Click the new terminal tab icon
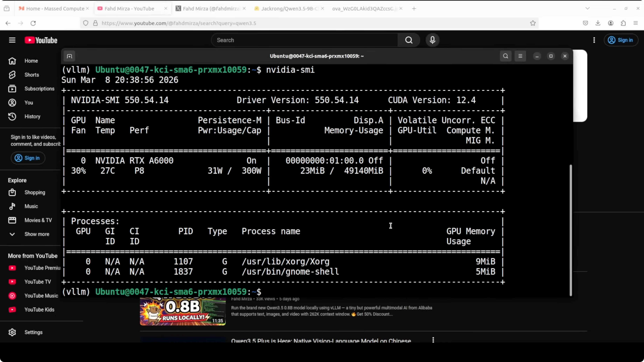The height and width of the screenshot is (362, 644). 69,56
